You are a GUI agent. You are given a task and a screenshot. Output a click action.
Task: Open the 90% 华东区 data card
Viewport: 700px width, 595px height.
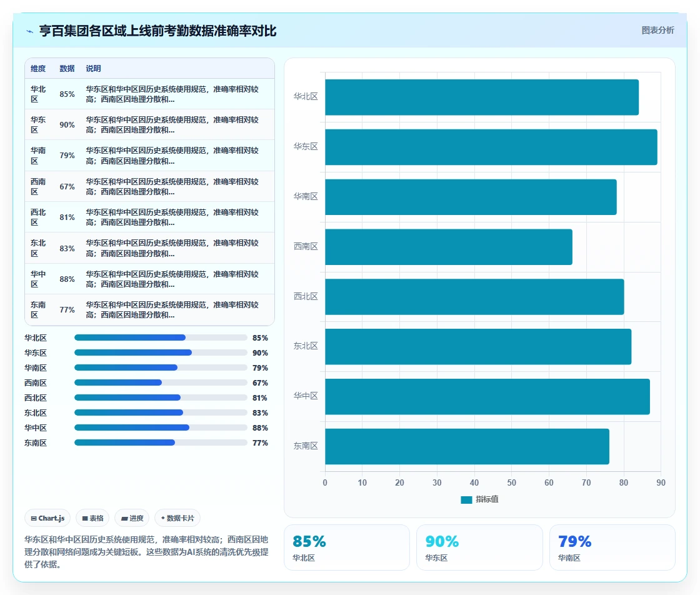click(479, 547)
